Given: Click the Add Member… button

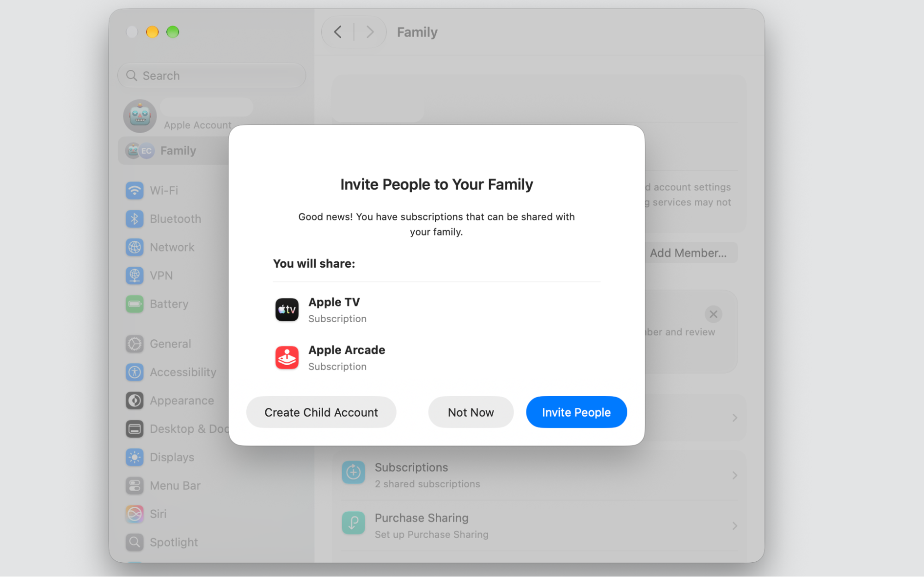Looking at the screenshot, I should tap(688, 253).
